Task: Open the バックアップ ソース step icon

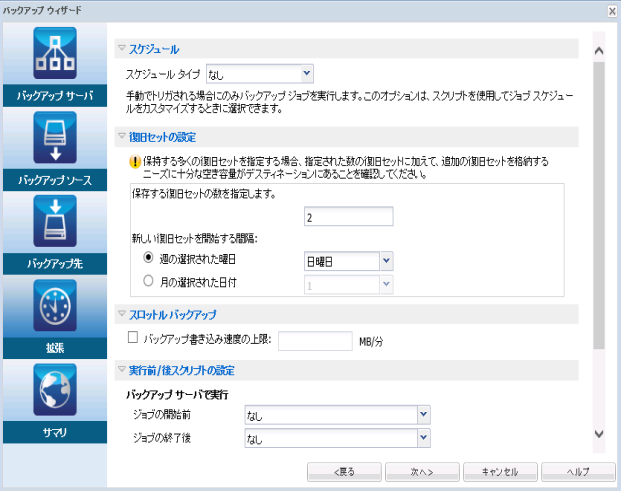Action: (55, 137)
